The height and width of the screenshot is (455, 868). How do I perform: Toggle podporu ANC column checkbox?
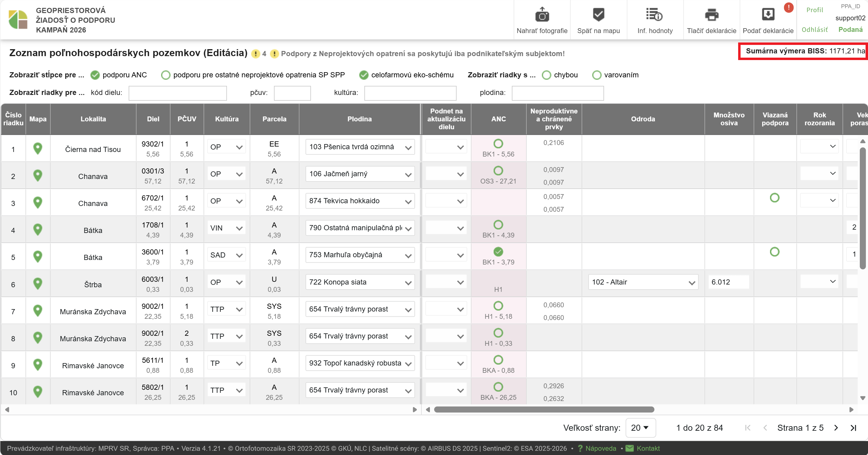(95, 75)
